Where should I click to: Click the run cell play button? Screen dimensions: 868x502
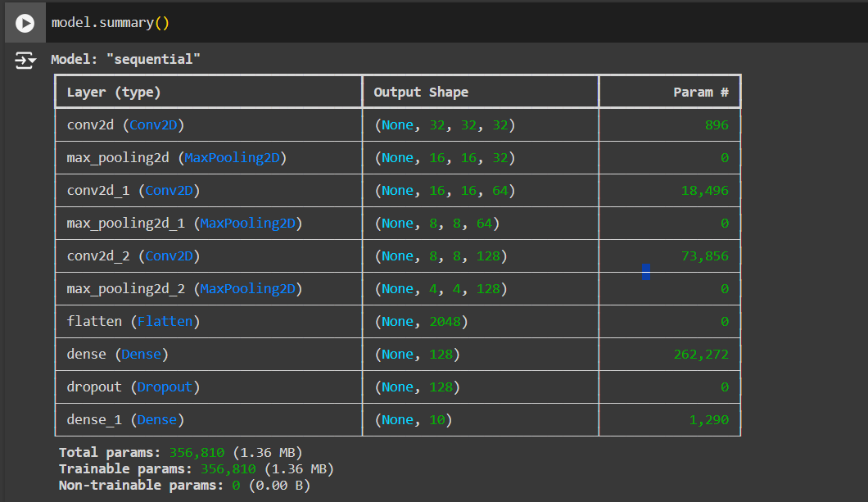(24, 22)
